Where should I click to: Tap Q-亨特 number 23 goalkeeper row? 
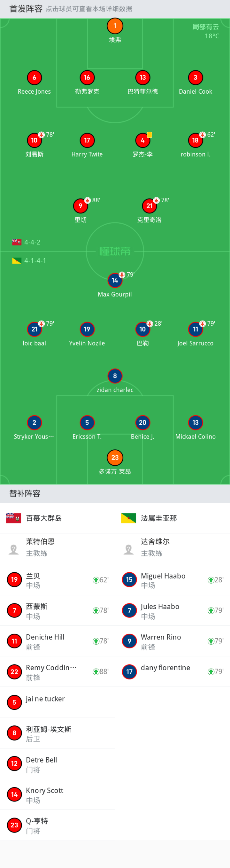[x=57, y=825]
